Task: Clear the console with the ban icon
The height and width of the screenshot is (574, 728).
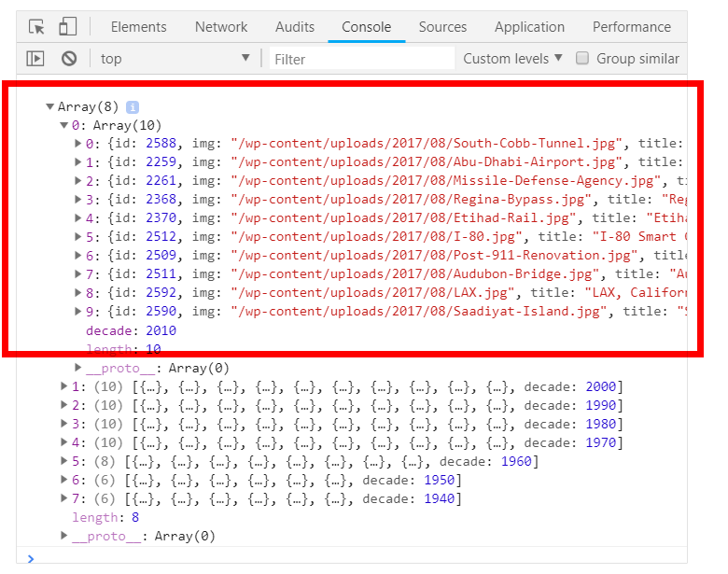Action: point(69,59)
